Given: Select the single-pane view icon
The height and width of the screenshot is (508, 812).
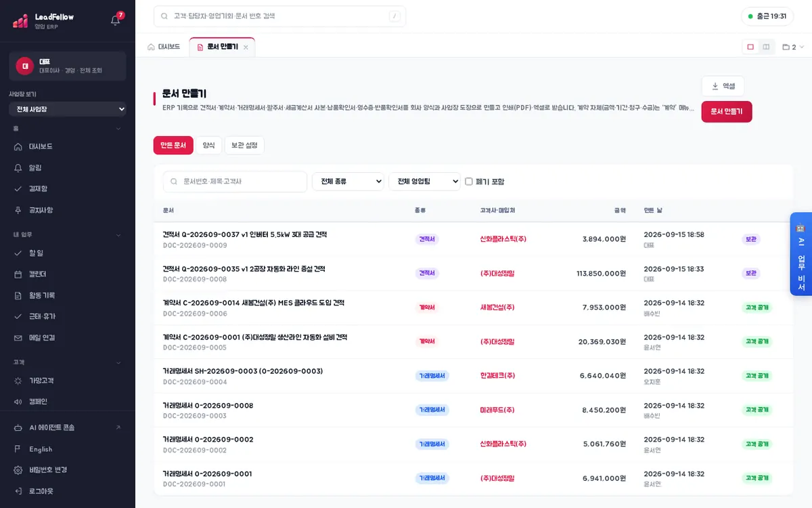Looking at the screenshot, I should click(x=750, y=47).
